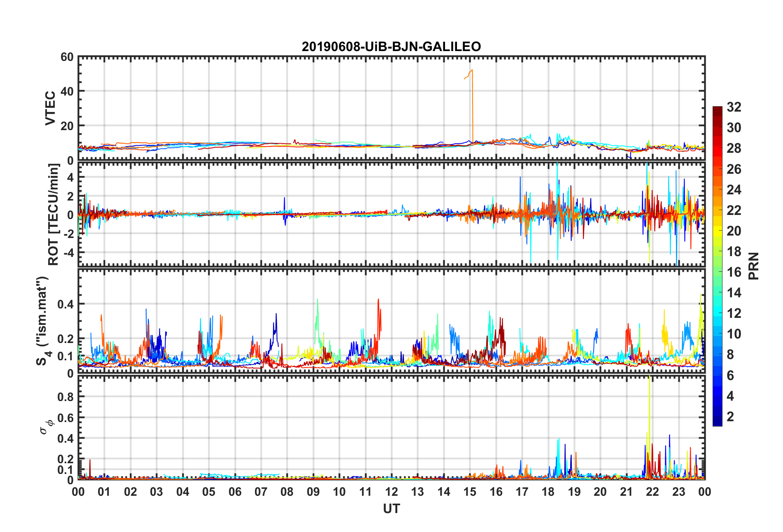
Task: Click VTEC axis tick label 60
Action: click(67, 57)
